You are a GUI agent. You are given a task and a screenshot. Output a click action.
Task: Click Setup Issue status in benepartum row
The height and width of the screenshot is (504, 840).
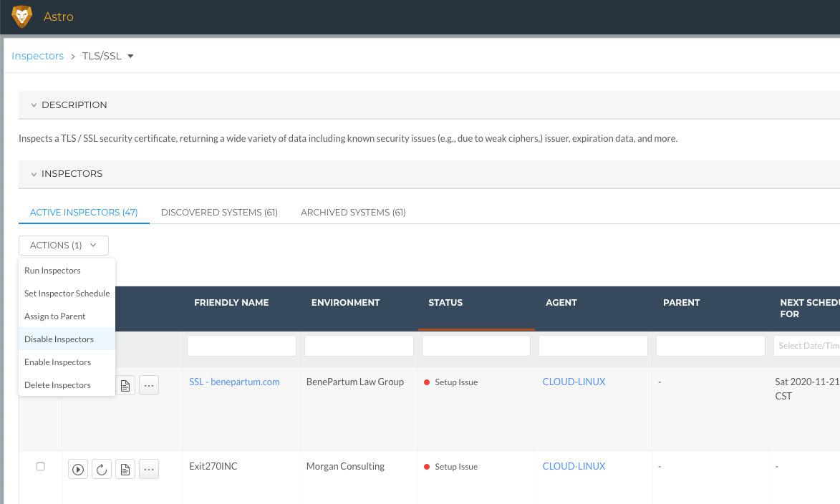point(450,382)
